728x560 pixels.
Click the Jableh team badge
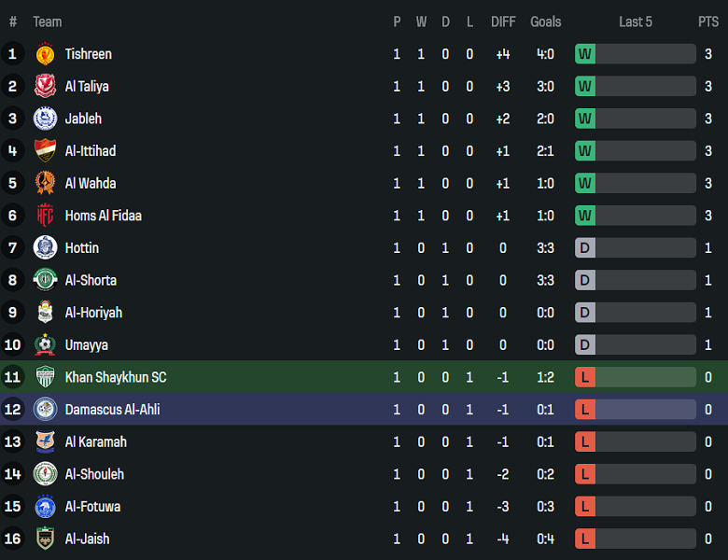(45, 119)
